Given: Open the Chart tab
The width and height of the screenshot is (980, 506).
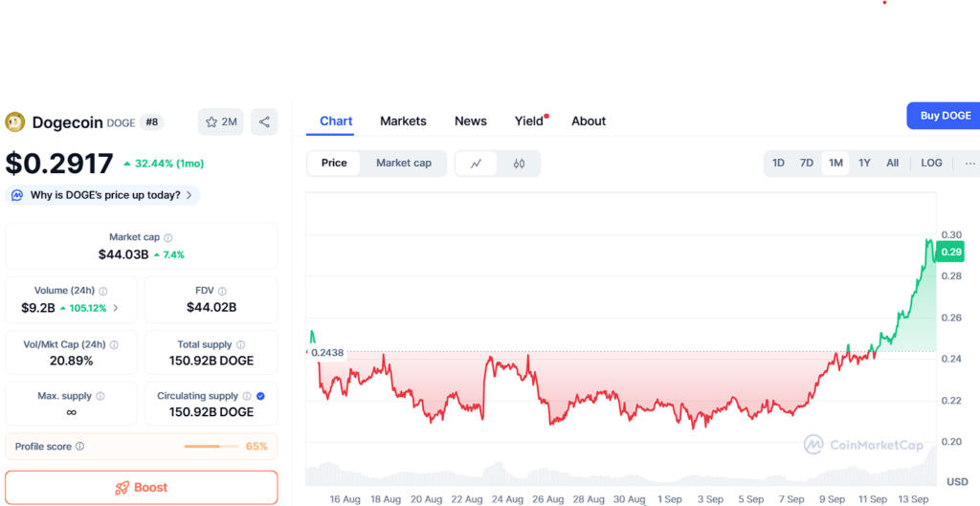Looking at the screenshot, I should [336, 121].
